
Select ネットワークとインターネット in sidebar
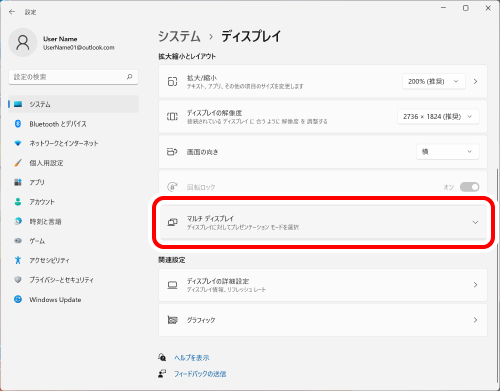pyautogui.click(x=73, y=143)
